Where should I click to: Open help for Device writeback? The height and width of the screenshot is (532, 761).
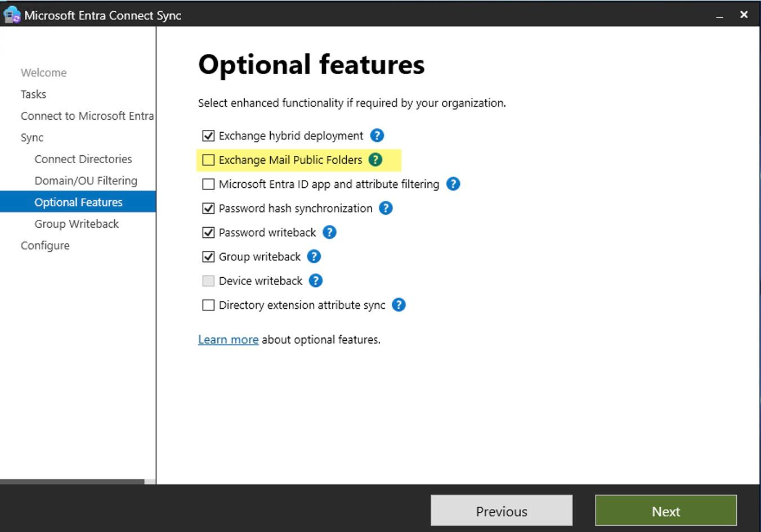coord(316,281)
